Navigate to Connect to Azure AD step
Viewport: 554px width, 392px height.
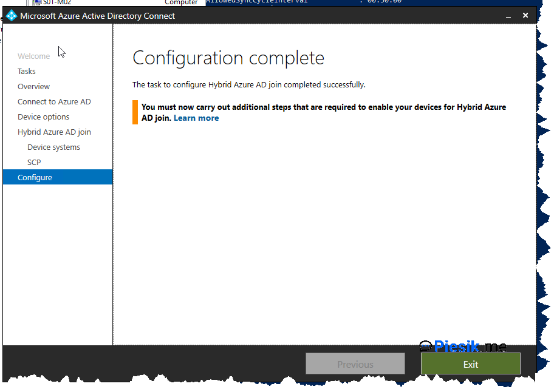point(54,102)
